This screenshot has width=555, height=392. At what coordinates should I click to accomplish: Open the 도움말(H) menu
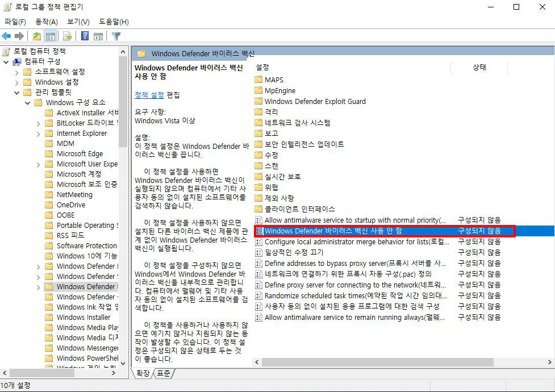[x=114, y=22]
